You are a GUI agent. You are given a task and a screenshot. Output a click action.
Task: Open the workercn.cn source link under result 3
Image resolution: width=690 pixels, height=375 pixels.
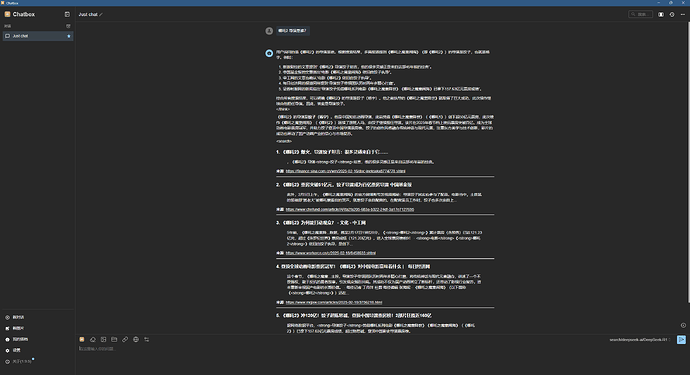(330, 253)
